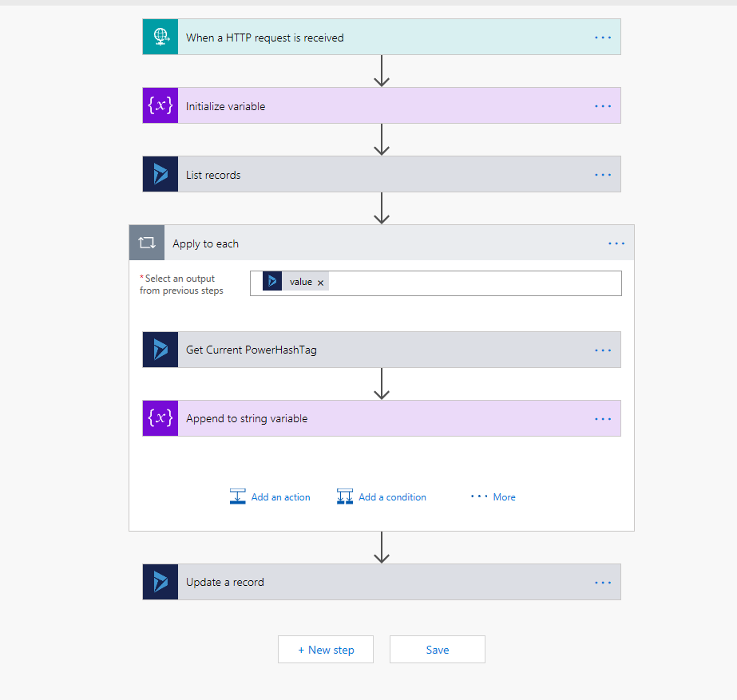Click the New step button
Screen dimensions: 737x700
pyautogui.click(x=326, y=650)
